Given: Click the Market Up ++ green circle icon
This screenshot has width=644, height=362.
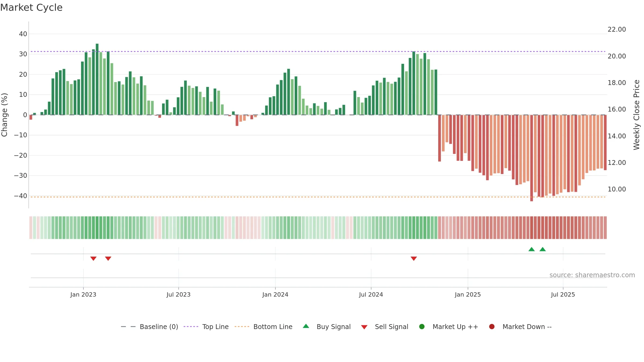Looking at the screenshot, I should [x=422, y=327].
